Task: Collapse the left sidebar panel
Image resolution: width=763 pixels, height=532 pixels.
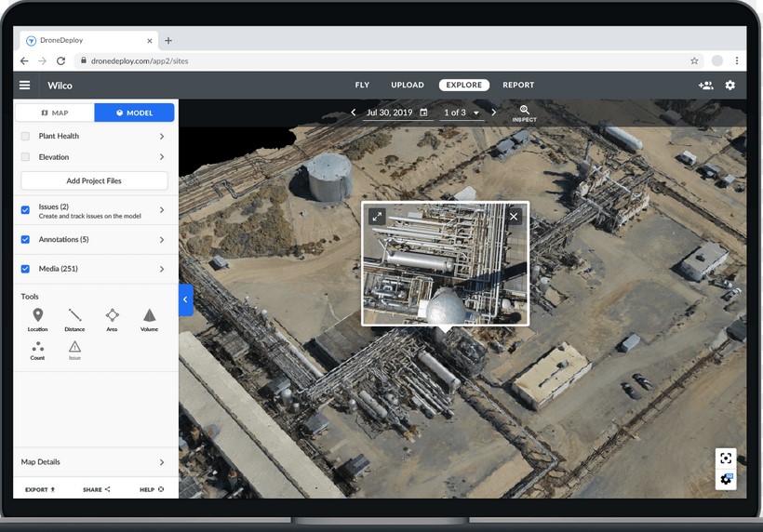Action: (186, 299)
